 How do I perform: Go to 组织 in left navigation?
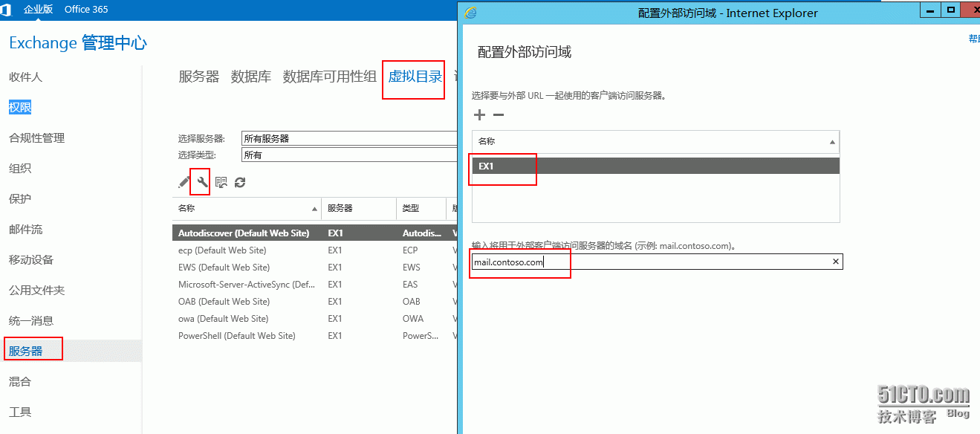coord(20,169)
